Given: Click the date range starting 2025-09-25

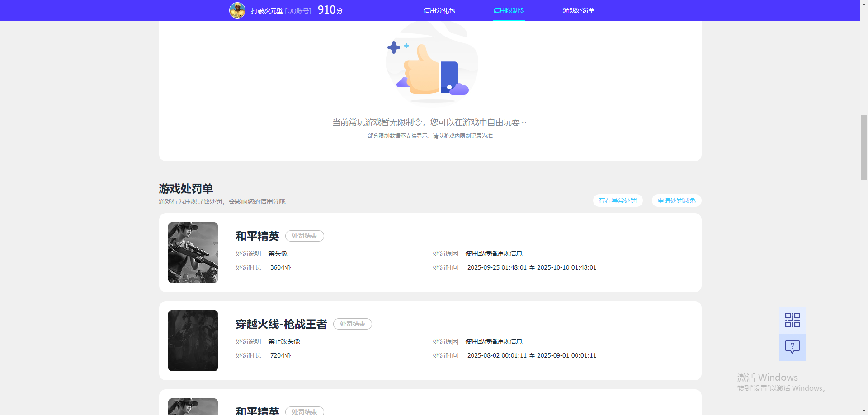Looking at the screenshot, I should click(532, 267).
